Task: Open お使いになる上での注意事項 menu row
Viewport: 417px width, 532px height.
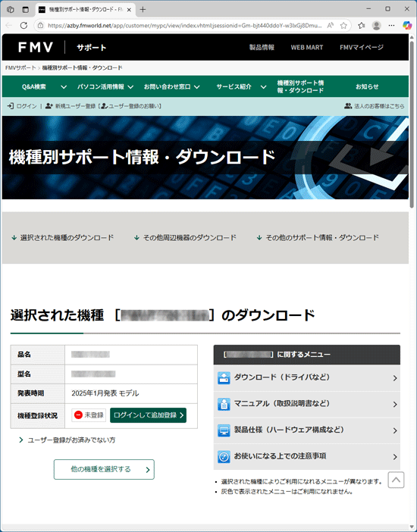Action: coord(306,457)
